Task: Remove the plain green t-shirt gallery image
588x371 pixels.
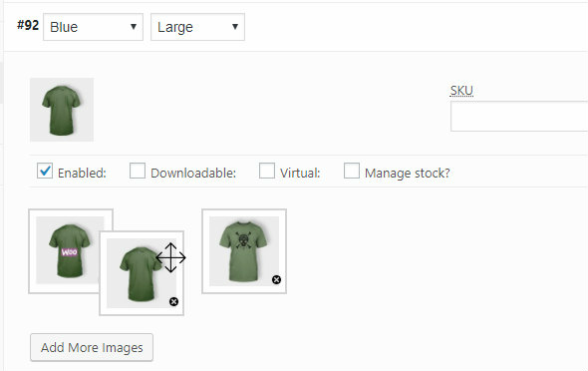Action: 173,301
